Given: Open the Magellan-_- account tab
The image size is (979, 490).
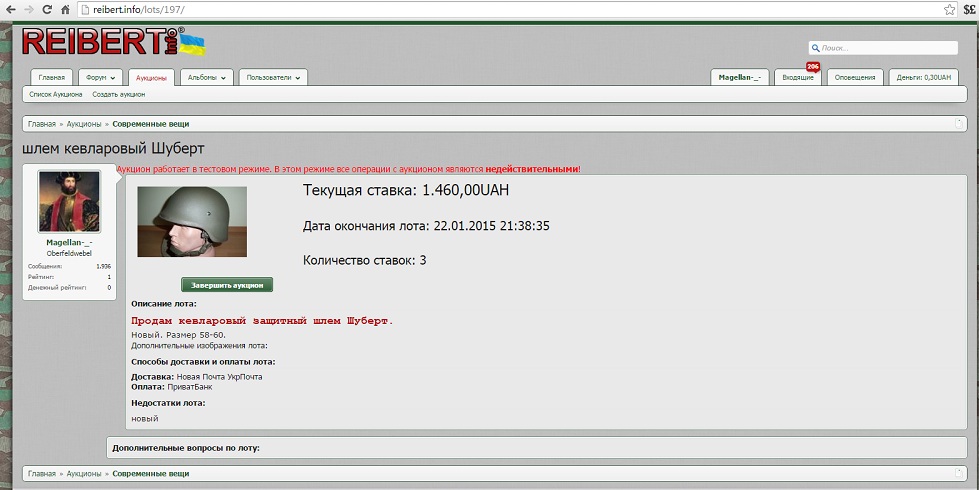Looking at the screenshot, I should (740, 77).
